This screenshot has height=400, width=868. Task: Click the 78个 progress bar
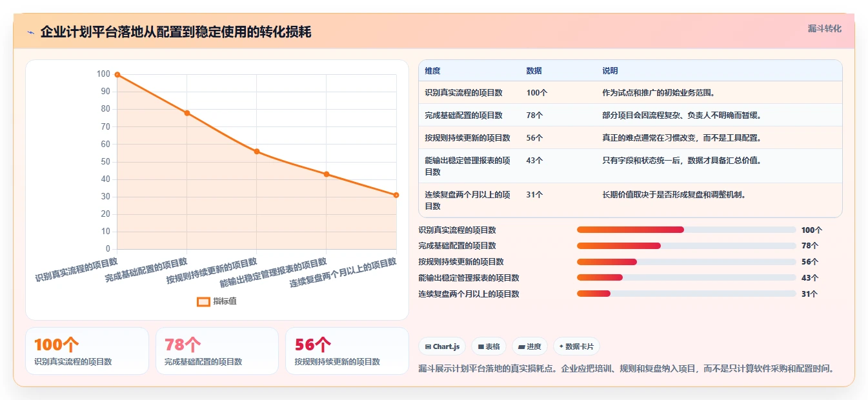[687, 246]
